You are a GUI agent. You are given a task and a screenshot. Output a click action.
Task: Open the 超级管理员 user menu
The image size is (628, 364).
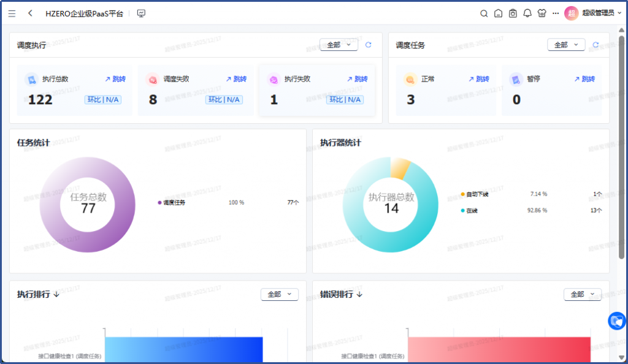point(597,13)
